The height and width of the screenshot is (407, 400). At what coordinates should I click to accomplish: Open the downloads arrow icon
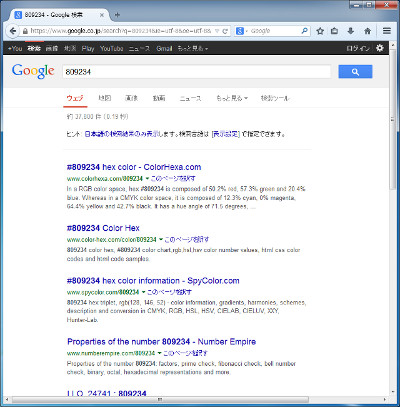350,31
